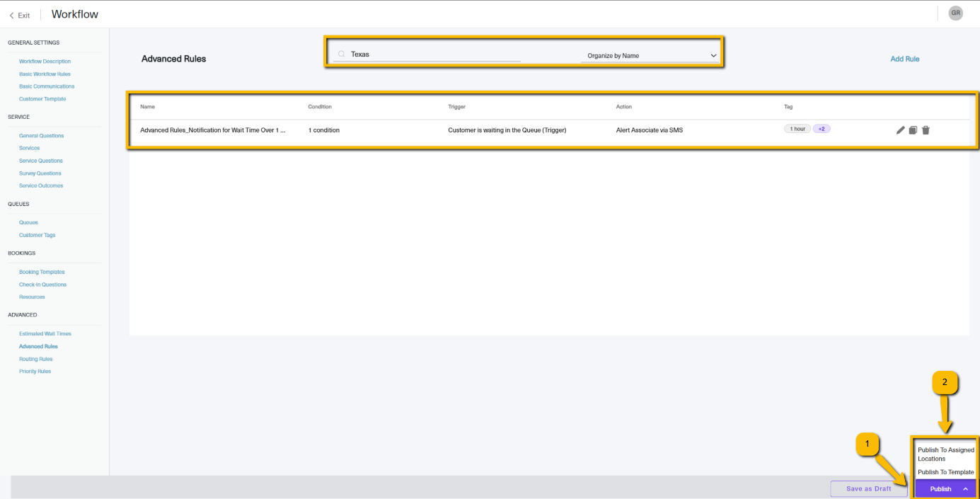This screenshot has width=980, height=499.
Task: Click the Condition column header
Action: point(320,107)
